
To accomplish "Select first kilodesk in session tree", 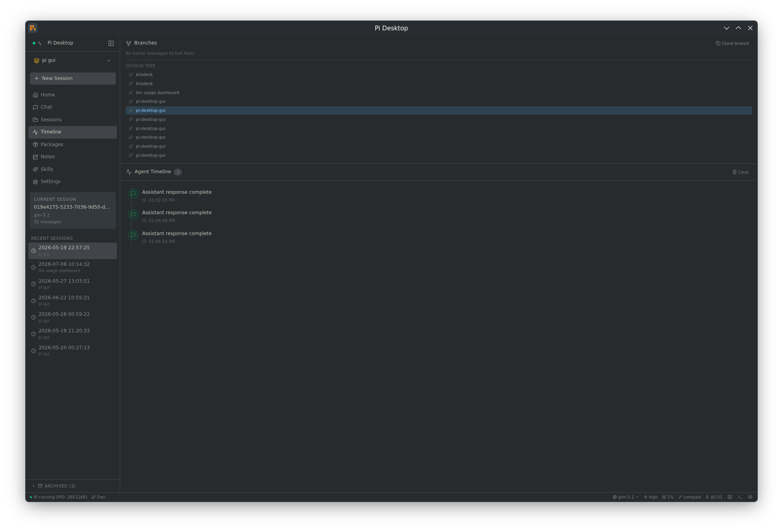I will pos(438,74).
